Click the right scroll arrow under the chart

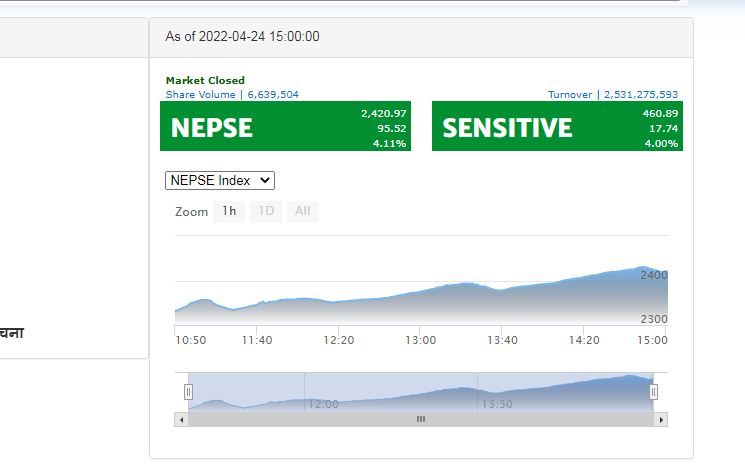coord(661,420)
